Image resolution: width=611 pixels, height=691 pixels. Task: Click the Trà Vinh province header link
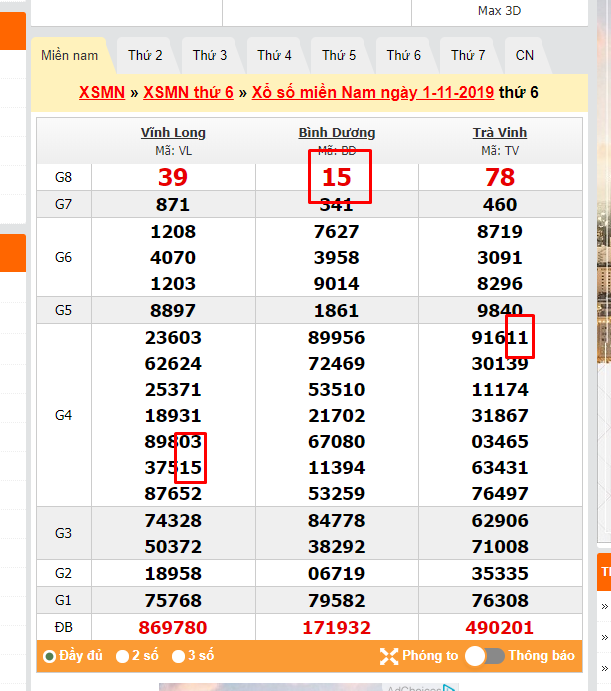click(499, 133)
